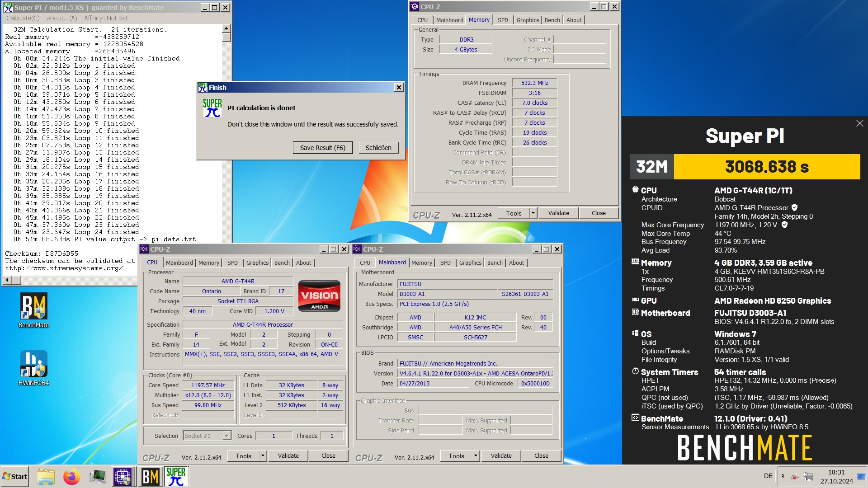Screen dimensions: 868x488
Task: Select CPU tab in Memory CPU-Z window
Action: click(422, 20)
